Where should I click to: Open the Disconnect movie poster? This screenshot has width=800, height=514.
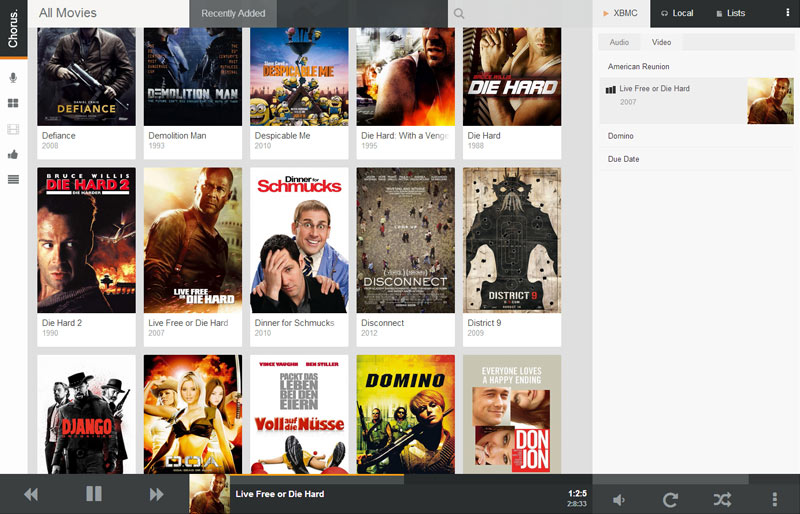406,240
